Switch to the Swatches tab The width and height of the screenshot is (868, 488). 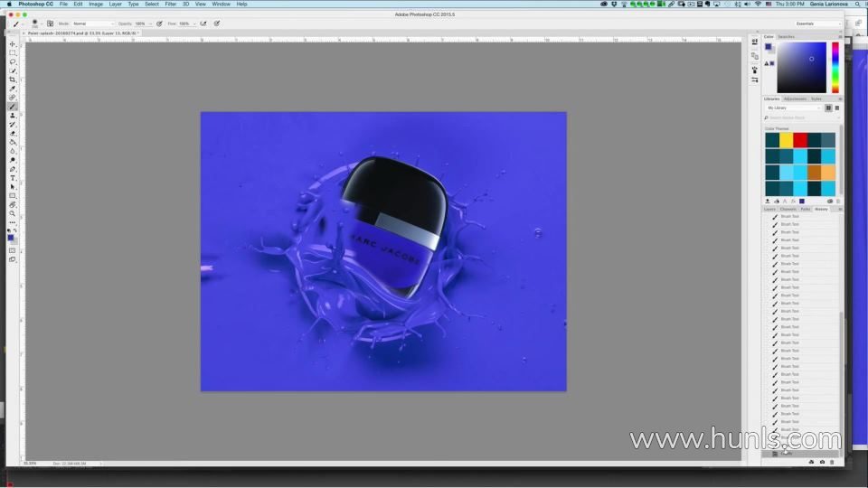coord(786,37)
